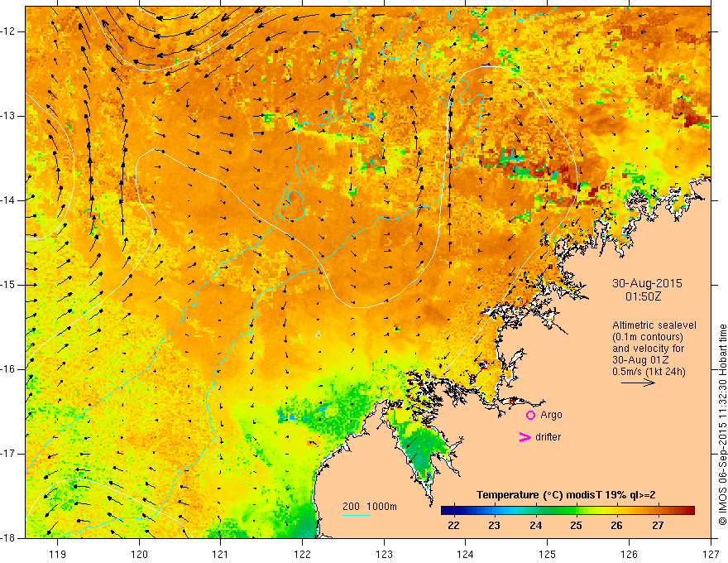Image resolution: width=728 pixels, height=563 pixels.
Task: Click the 01:50Z time label
Action: pos(643,296)
